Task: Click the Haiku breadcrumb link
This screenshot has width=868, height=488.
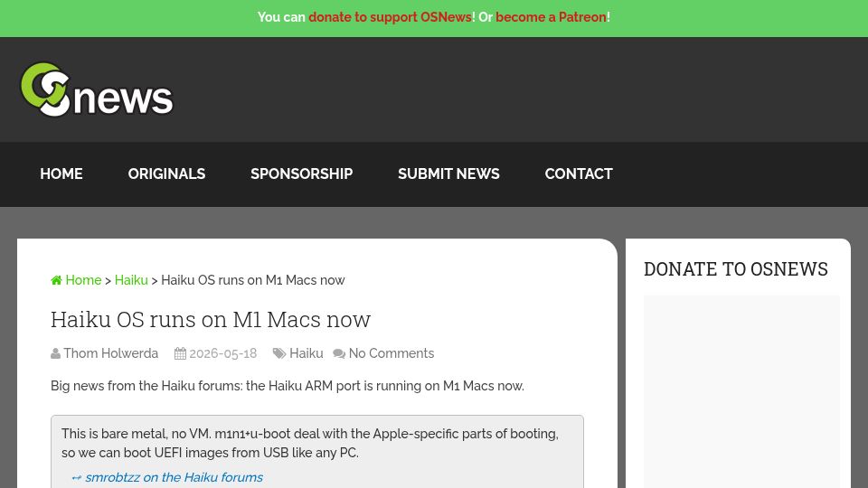Action: coord(131,280)
